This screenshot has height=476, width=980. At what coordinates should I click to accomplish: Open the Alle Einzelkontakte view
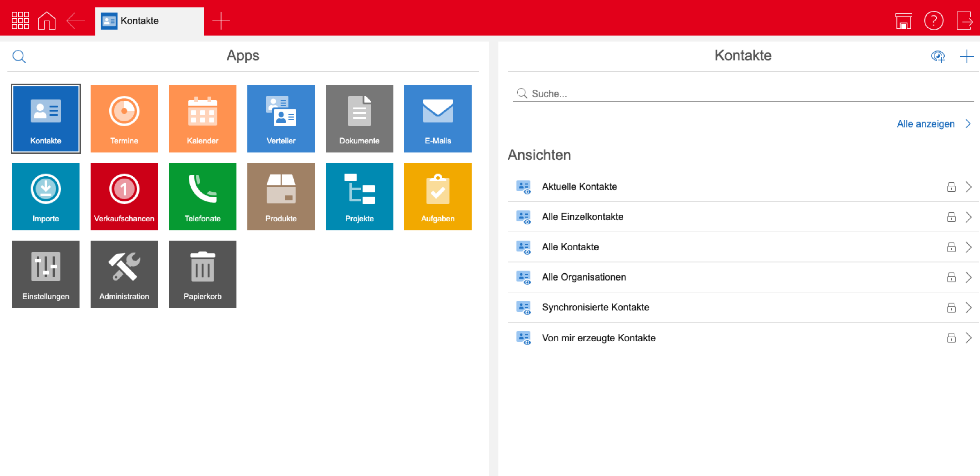tap(743, 217)
